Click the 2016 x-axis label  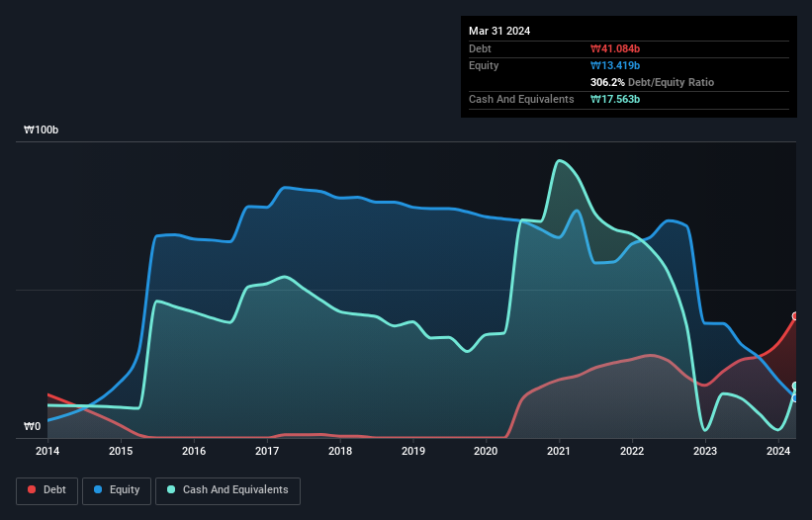(194, 451)
